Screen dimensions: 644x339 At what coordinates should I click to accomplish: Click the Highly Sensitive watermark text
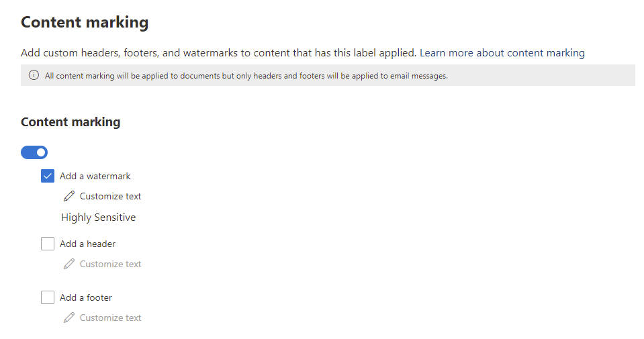point(99,217)
